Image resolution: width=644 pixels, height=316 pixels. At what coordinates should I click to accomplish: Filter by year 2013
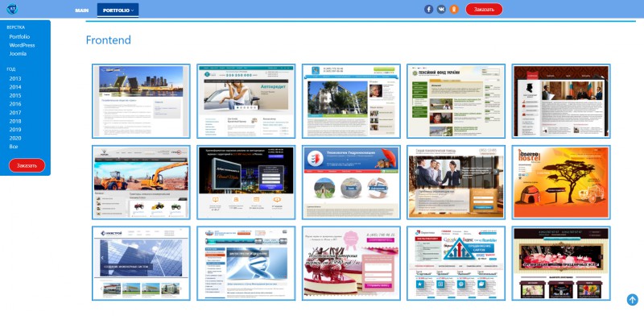15,78
